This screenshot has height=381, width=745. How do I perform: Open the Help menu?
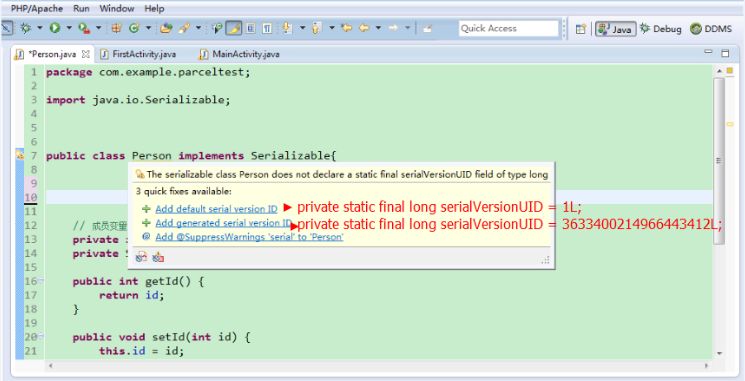pos(154,9)
